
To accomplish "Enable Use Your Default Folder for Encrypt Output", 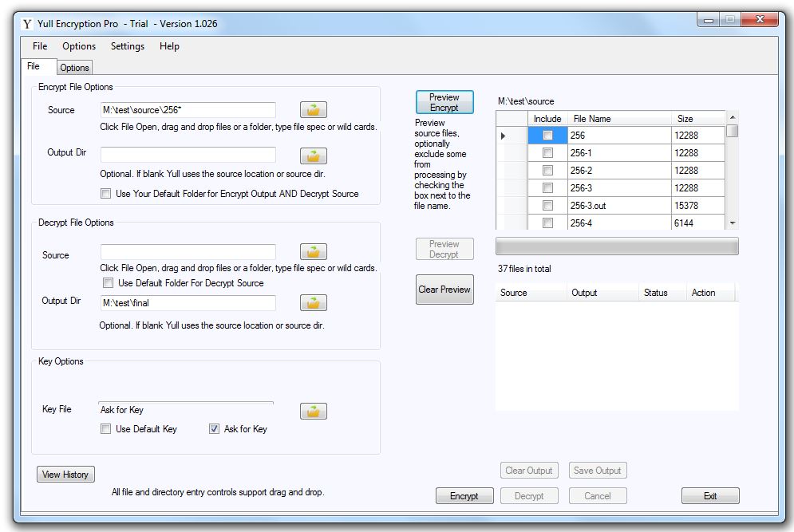I will (105, 194).
